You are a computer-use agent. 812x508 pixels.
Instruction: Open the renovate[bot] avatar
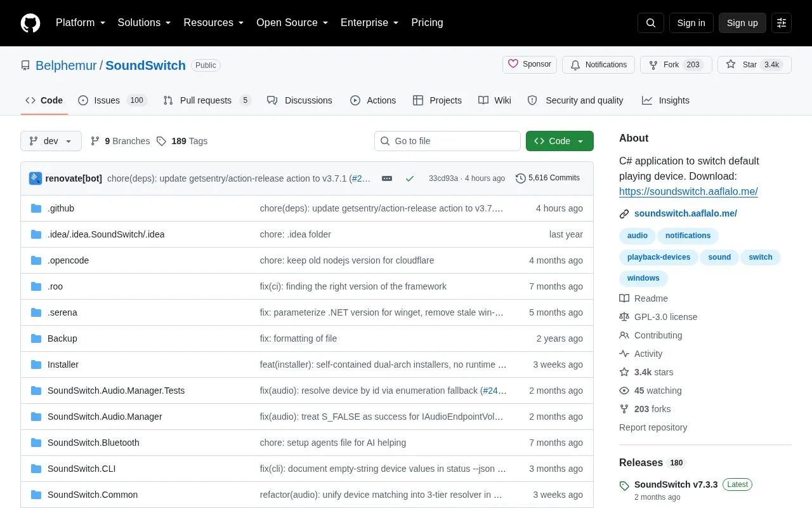click(x=36, y=178)
